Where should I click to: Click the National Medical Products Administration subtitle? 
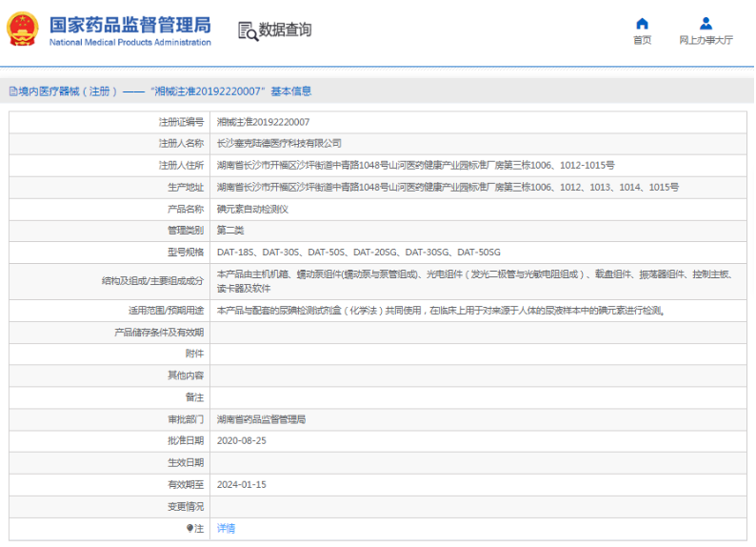pyautogui.click(x=130, y=43)
